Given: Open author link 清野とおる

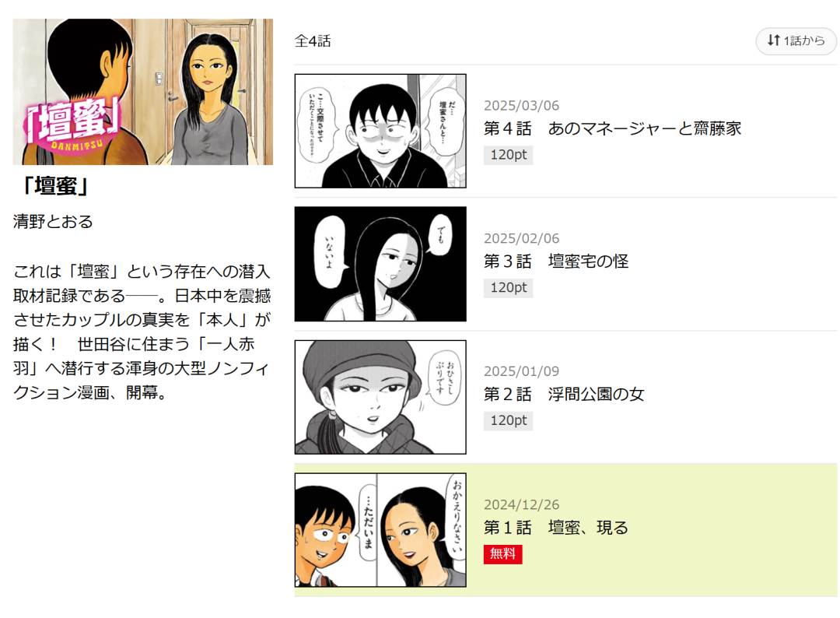Looking at the screenshot, I should (x=53, y=221).
